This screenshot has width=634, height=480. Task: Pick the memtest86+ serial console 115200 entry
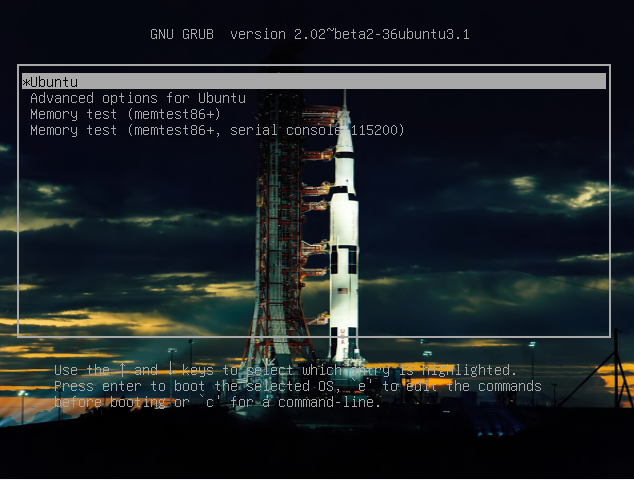(x=217, y=130)
